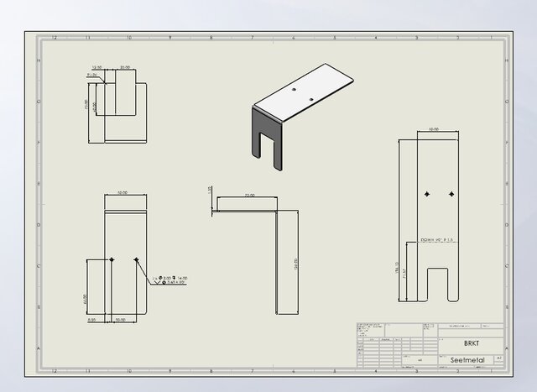Screen dimensions: 537x392
Task: Click the BRKT title in the title block
Action: (472, 343)
